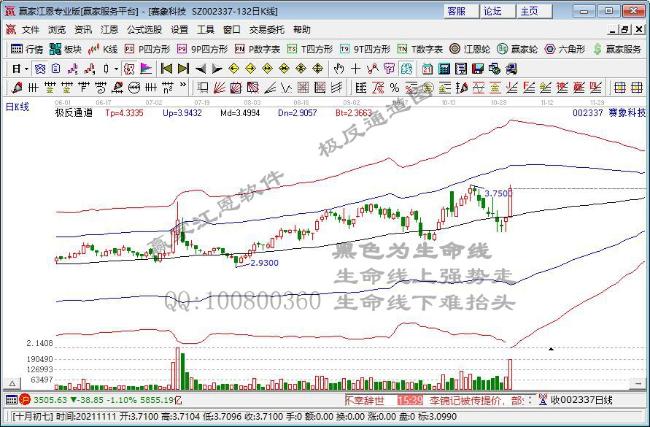This screenshot has height=427, width=650.
Task: Step back with black left arrow icon
Action: click(201, 69)
